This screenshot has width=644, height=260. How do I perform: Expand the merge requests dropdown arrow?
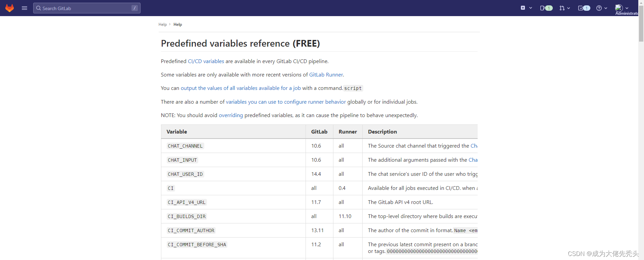tap(569, 8)
